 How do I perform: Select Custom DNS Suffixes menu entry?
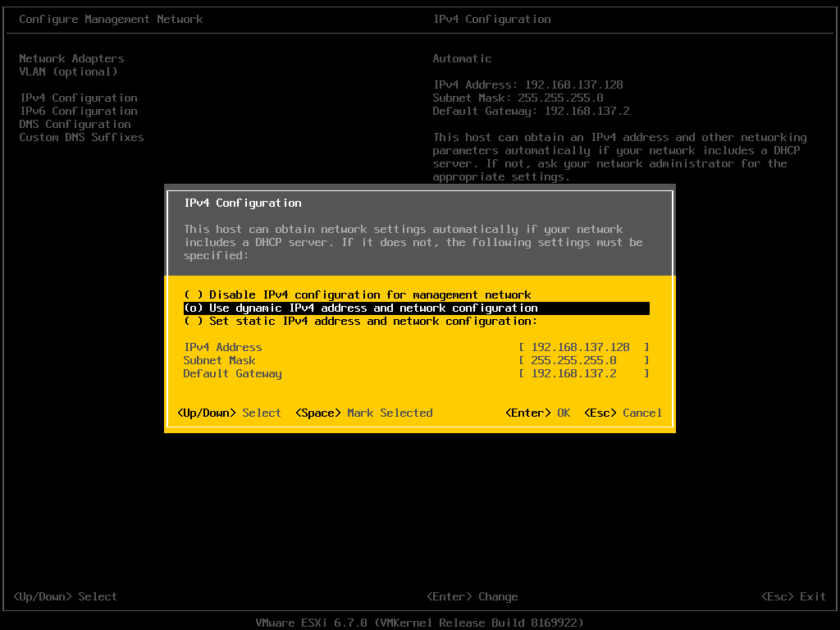pyautogui.click(x=81, y=138)
